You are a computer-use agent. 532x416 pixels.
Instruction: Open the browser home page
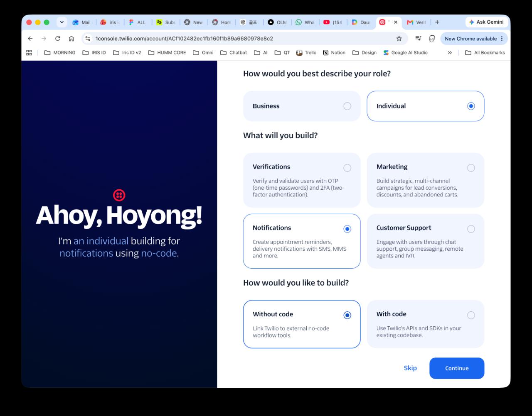[71, 39]
